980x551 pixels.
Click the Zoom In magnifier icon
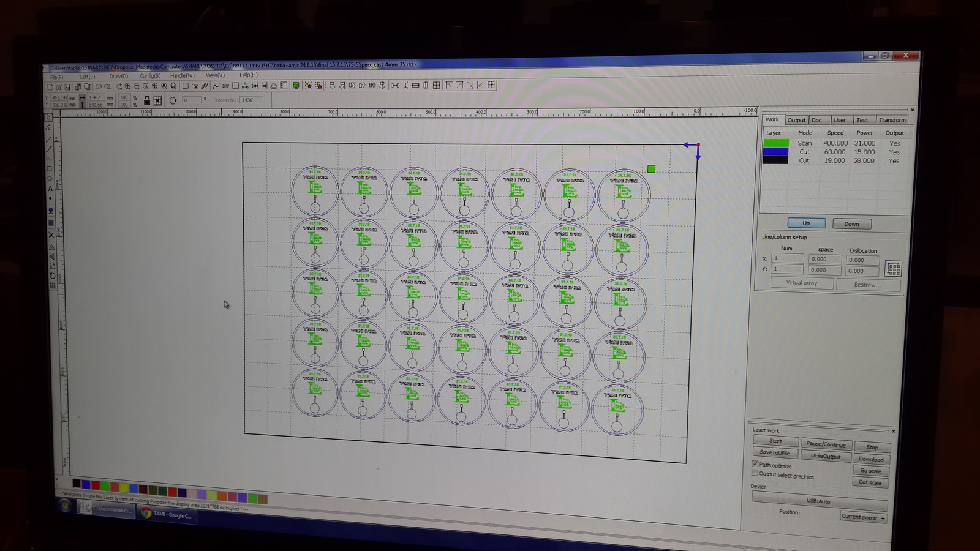127,86
